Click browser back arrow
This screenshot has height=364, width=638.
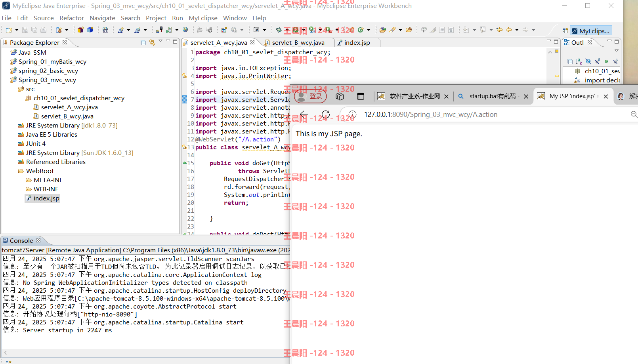(x=304, y=114)
